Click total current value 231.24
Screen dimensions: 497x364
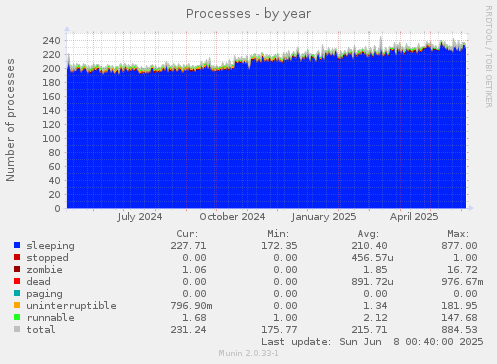tap(188, 330)
